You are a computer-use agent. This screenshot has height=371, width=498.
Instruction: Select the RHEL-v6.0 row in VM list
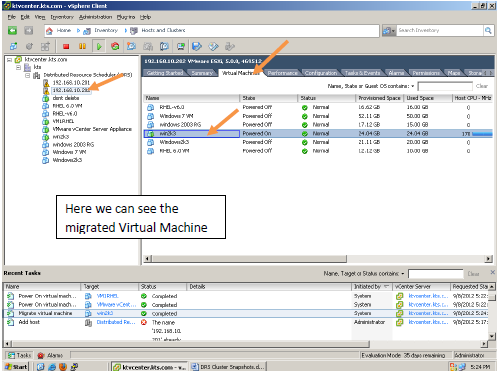click(318, 107)
